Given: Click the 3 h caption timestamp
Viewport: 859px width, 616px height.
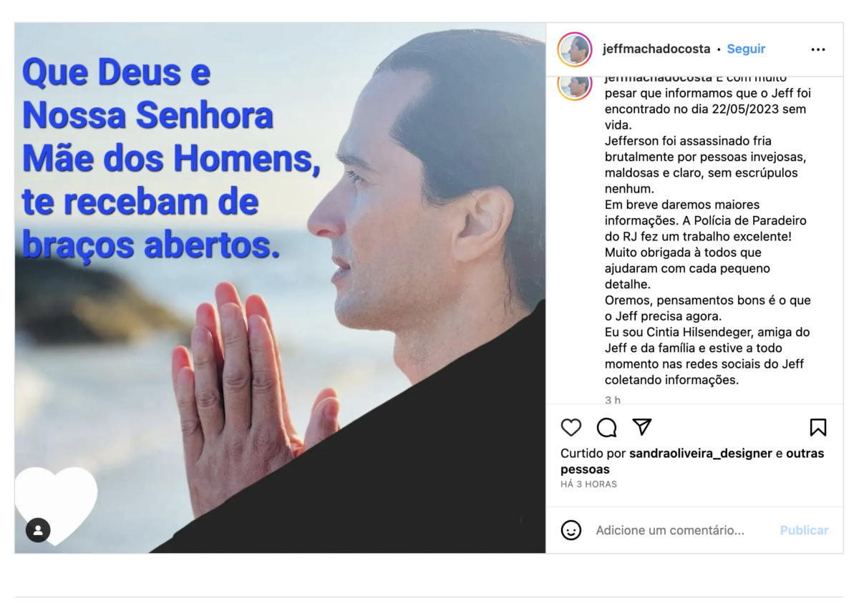Looking at the screenshot, I should [x=613, y=400].
